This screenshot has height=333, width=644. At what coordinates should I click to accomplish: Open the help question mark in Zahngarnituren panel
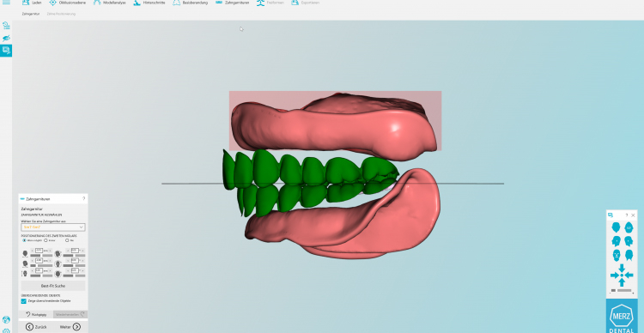coord(84,199)
